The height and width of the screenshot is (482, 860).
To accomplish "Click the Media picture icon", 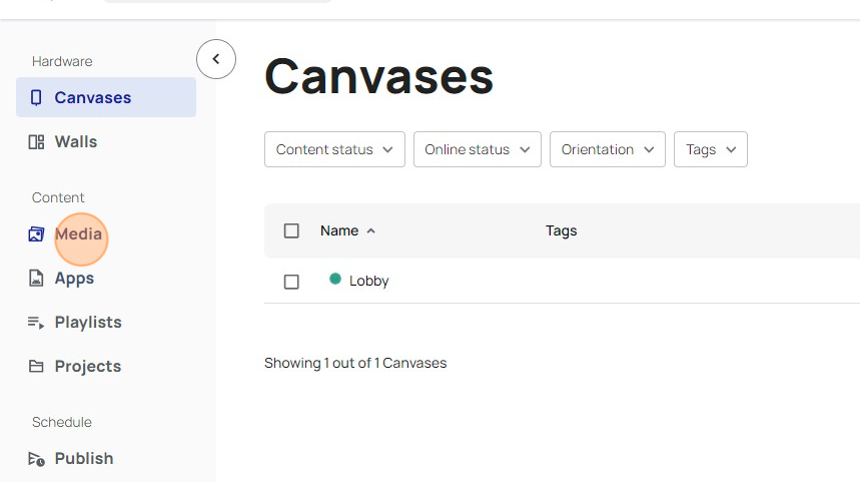I will pos(36,234).
